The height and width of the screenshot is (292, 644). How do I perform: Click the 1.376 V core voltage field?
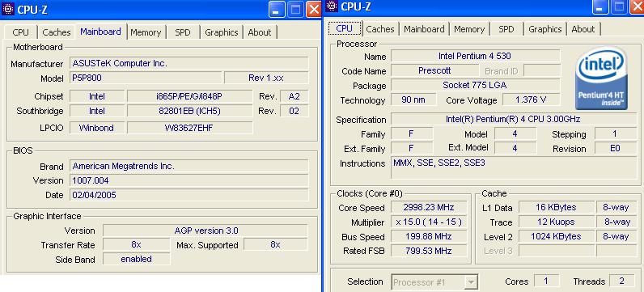[531, 99]
